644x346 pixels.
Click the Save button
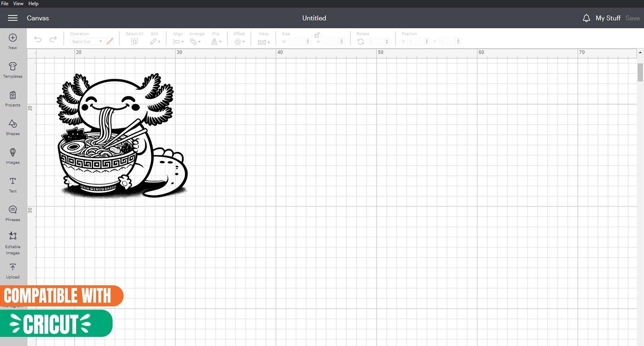[x=632, y=18]
